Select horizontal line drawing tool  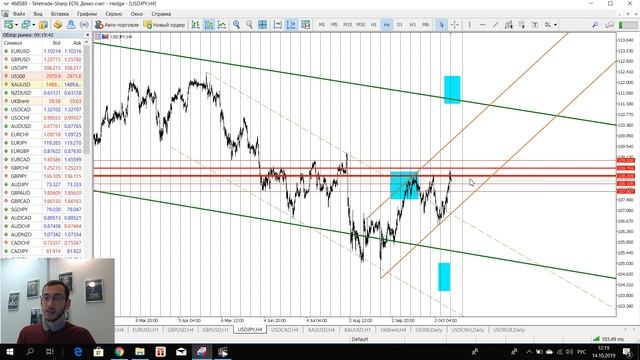(x=482, y=25)
